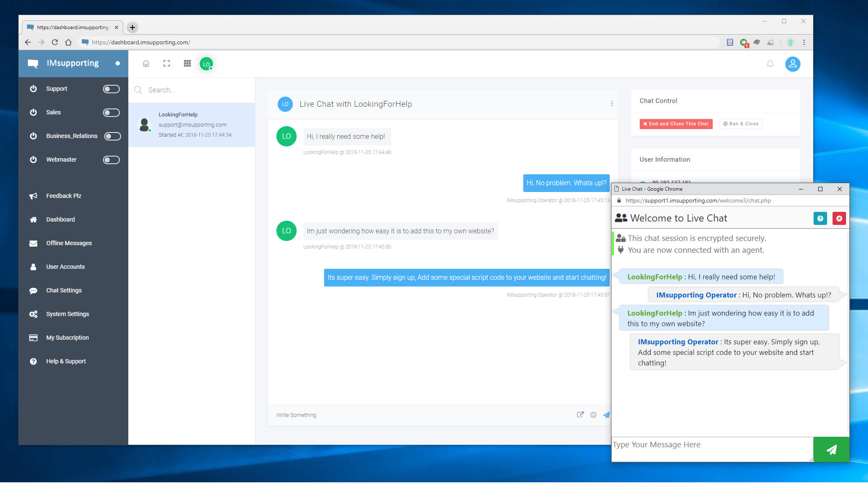Viewport: 868px width, 484px height.
Task: Click the Offline Messages envelope icon
Action: point(33,243)
